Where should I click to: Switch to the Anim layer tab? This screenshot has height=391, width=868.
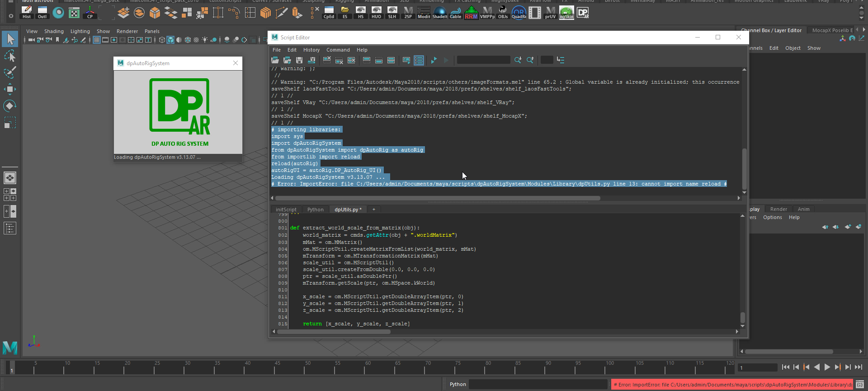point(803,209)
